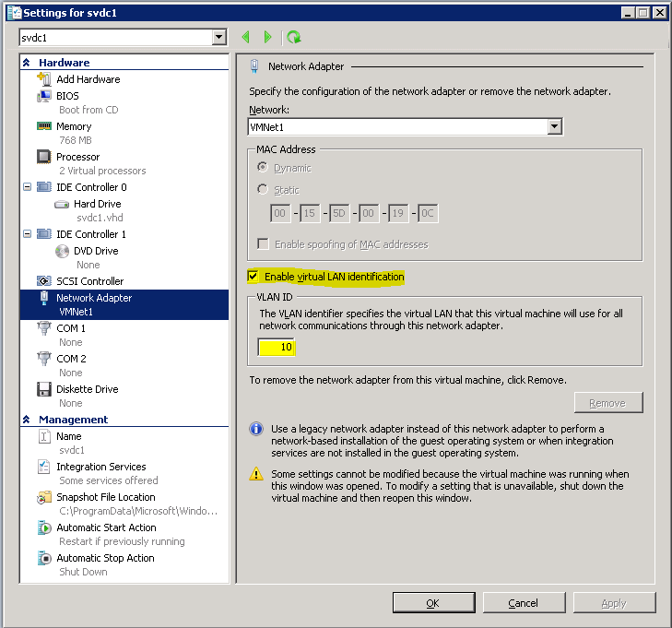This screenshot has width=672, height=628.
Task: Select Shut Down under Automatic Stop Action
Action: (83, 572)
